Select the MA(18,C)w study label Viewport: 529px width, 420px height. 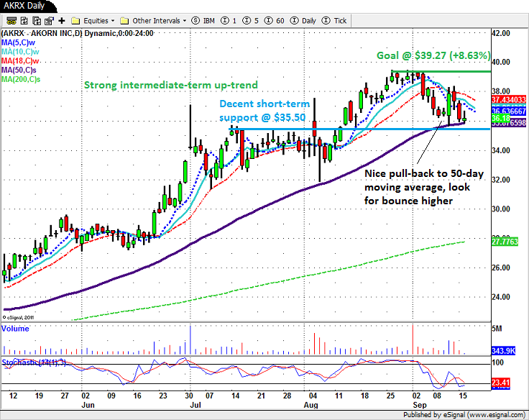[20, 61]
